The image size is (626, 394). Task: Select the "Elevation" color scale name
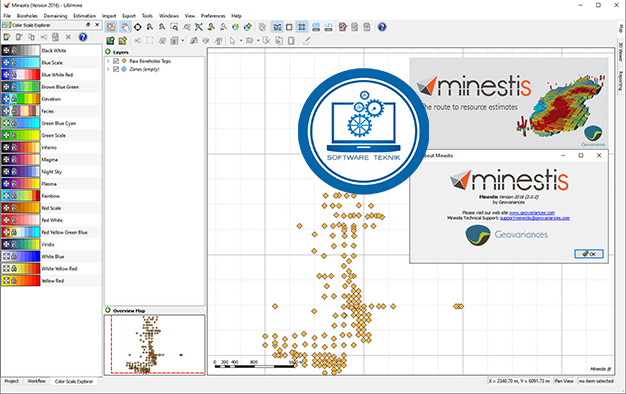(51, 99)
